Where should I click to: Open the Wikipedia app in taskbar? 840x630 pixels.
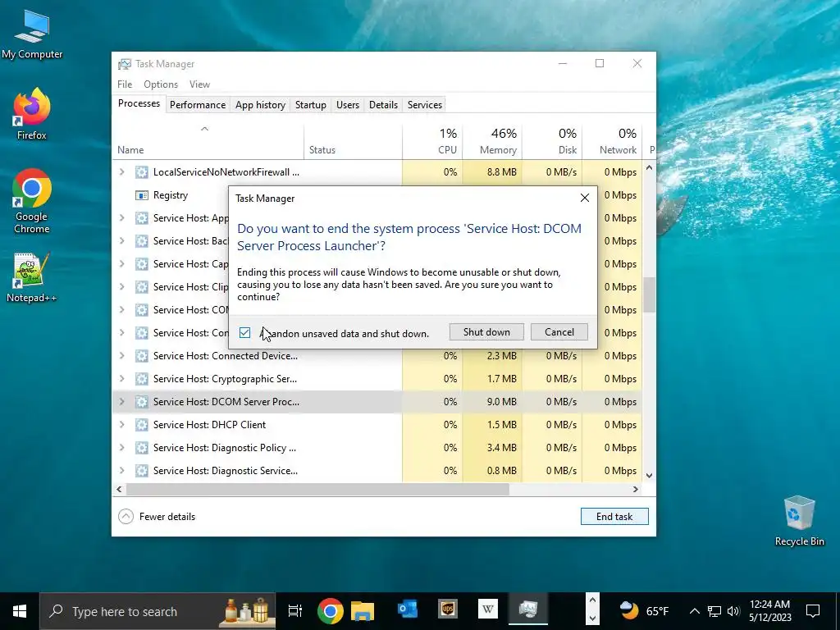point(487,609)
